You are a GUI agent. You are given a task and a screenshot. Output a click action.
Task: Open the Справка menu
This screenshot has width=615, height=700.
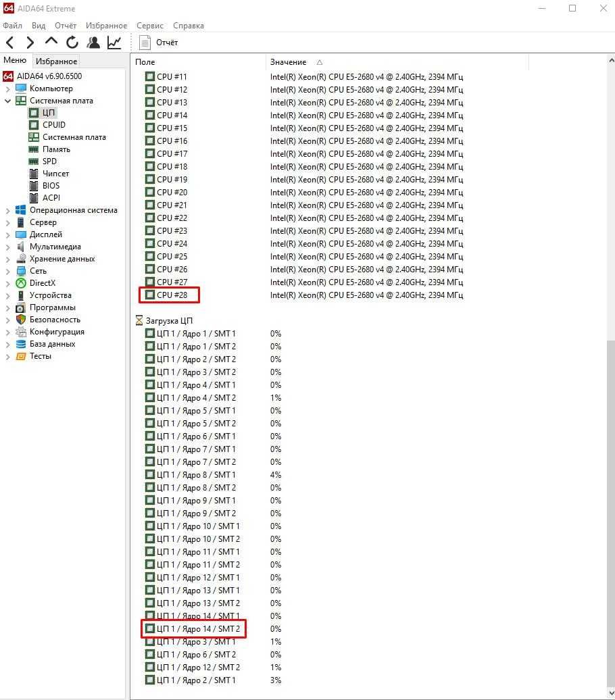[189, 26]
